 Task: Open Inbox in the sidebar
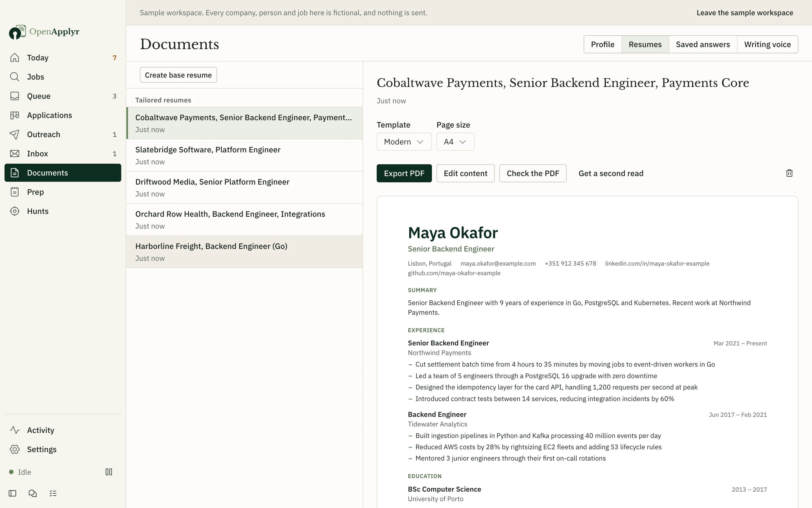coord(63,154)
